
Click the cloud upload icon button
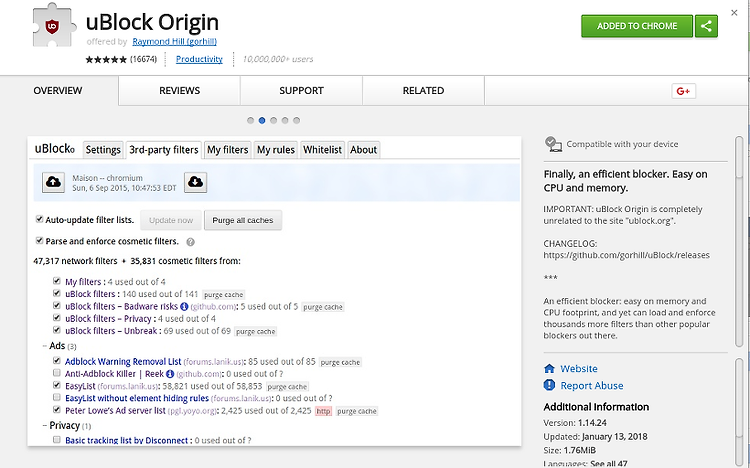point(54,182)
